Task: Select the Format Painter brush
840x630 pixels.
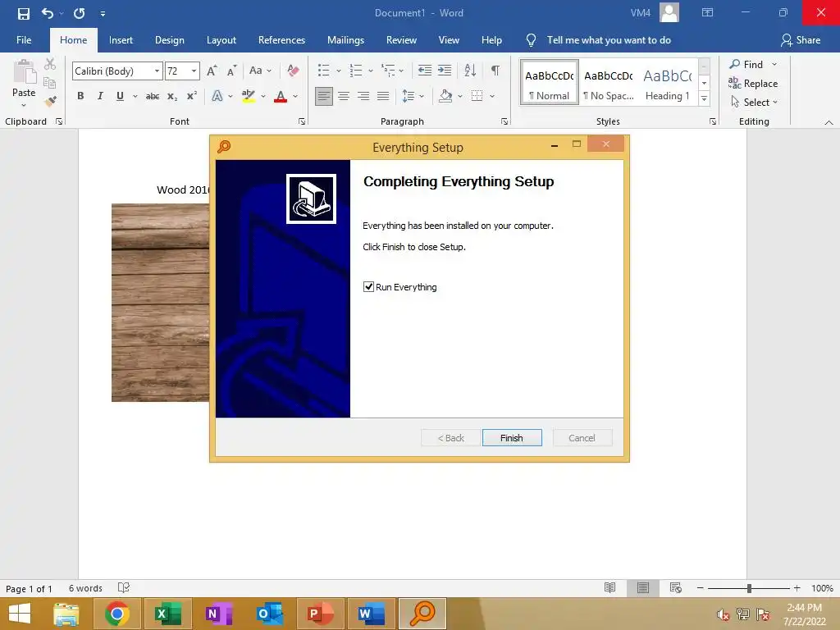Action: point(50,101)
